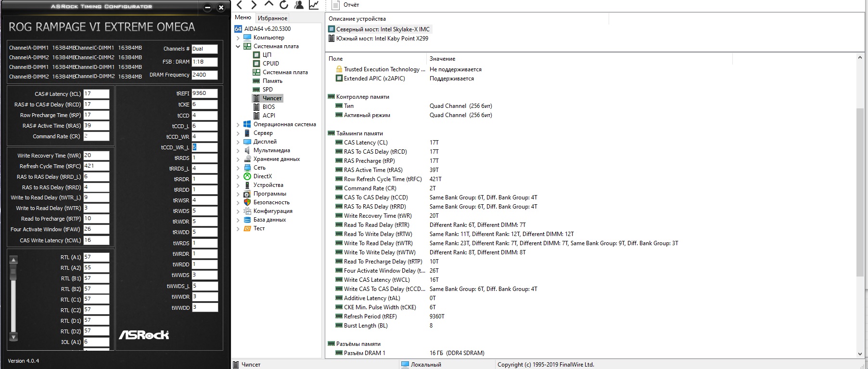This screenshot has height=369, width=868.
Task: Click the Компьютер monitor icon
Action: pyautogui.click(x=247, y=38)
